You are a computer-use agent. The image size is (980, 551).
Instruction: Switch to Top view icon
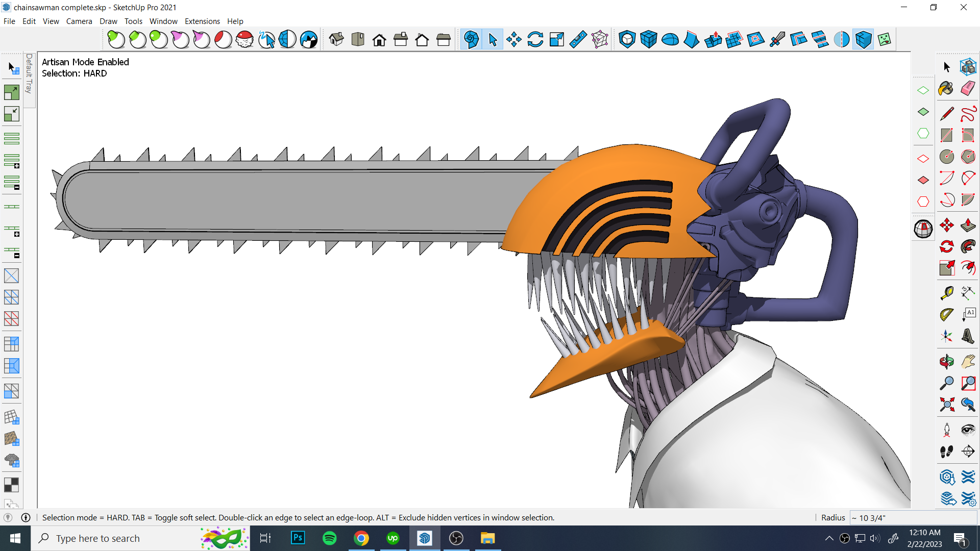(358, 39)
